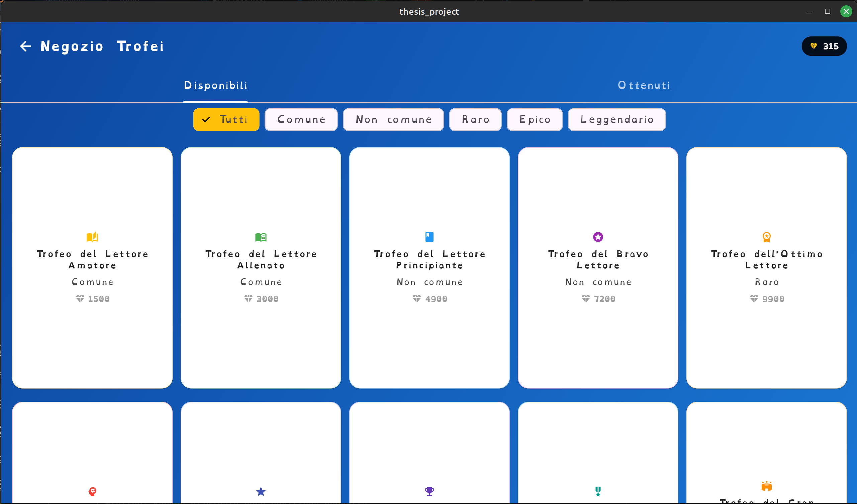Click the orange medal ribbon icon of Ottimo Lettore
Screen dimensions: 857x504
click(x=767, y=237)
